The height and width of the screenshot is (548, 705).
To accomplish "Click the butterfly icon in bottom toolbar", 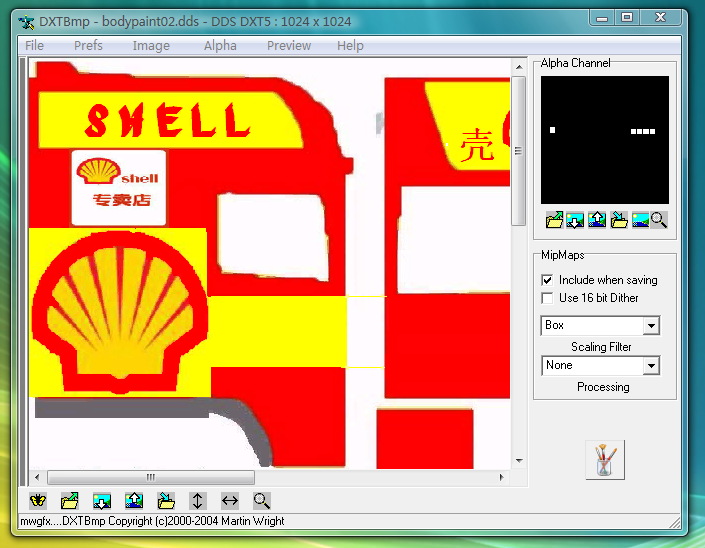I will point(38,500).
